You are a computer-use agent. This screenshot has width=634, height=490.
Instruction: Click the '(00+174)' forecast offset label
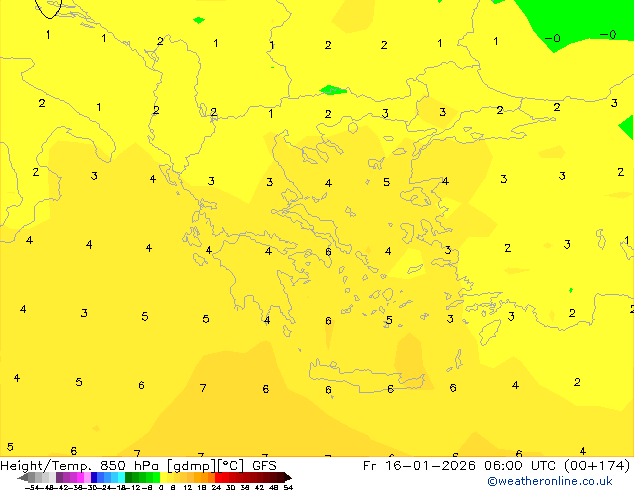tap(597, 466)
